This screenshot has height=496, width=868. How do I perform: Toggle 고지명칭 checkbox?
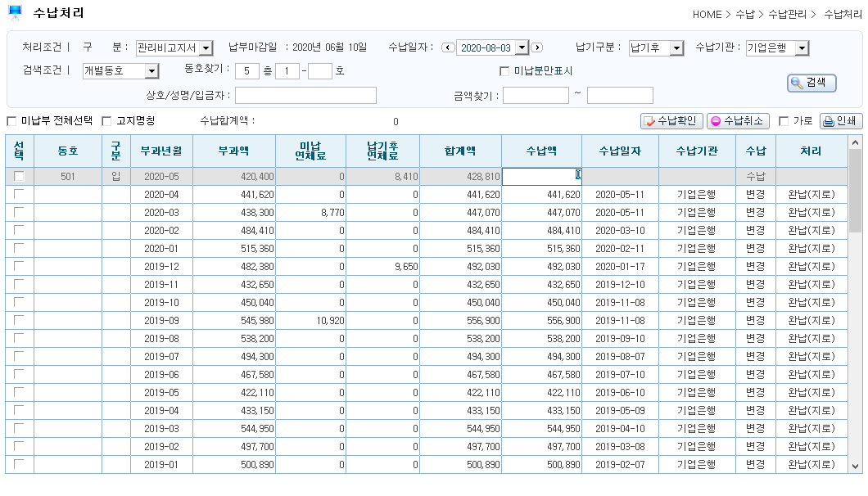(106, 120)
